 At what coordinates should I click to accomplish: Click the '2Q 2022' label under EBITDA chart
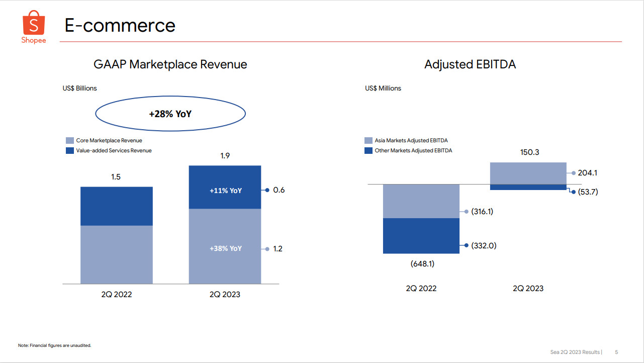point(421,288)
